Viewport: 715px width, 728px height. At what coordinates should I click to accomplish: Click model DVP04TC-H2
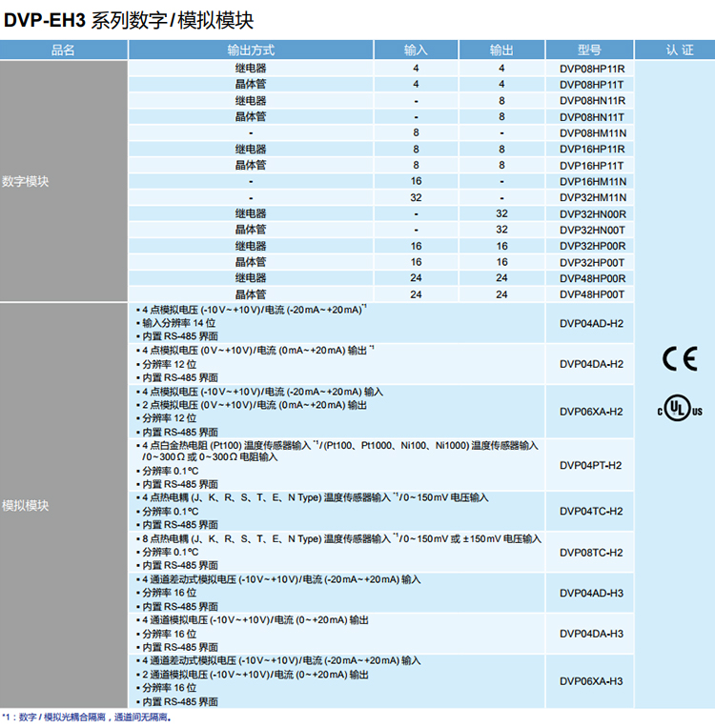[x=591, y=511]
